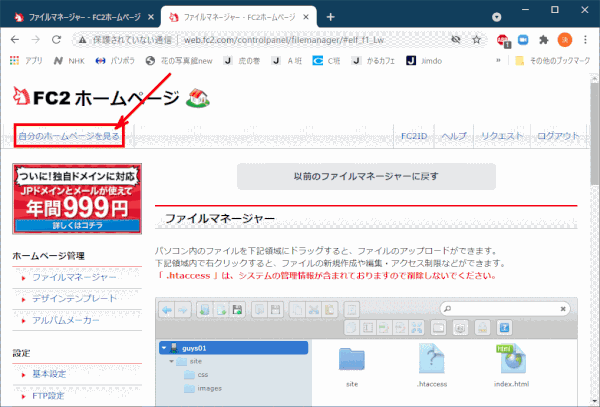The height and width of the screenshot is (407, 600).
Task: Open the Chrome three-dot menu
Action: [x=585, y=39]
